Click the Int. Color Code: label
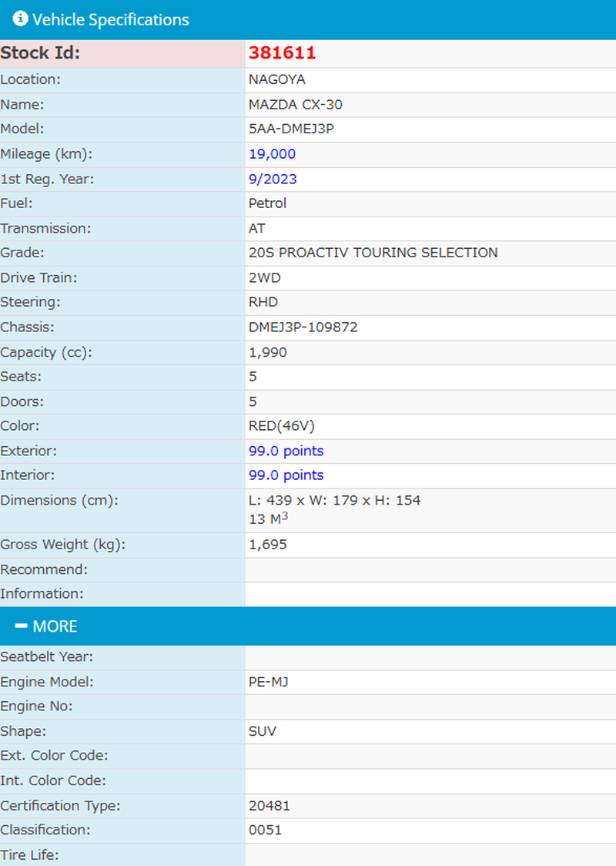Screen dimensions: 616x866 [53, 781]
